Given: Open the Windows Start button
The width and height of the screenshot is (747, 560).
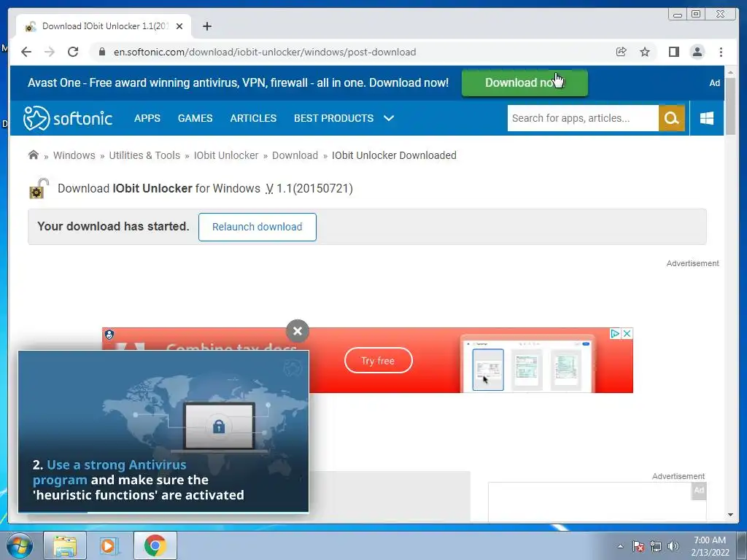Looking at the screenshot, I should 19,545.
